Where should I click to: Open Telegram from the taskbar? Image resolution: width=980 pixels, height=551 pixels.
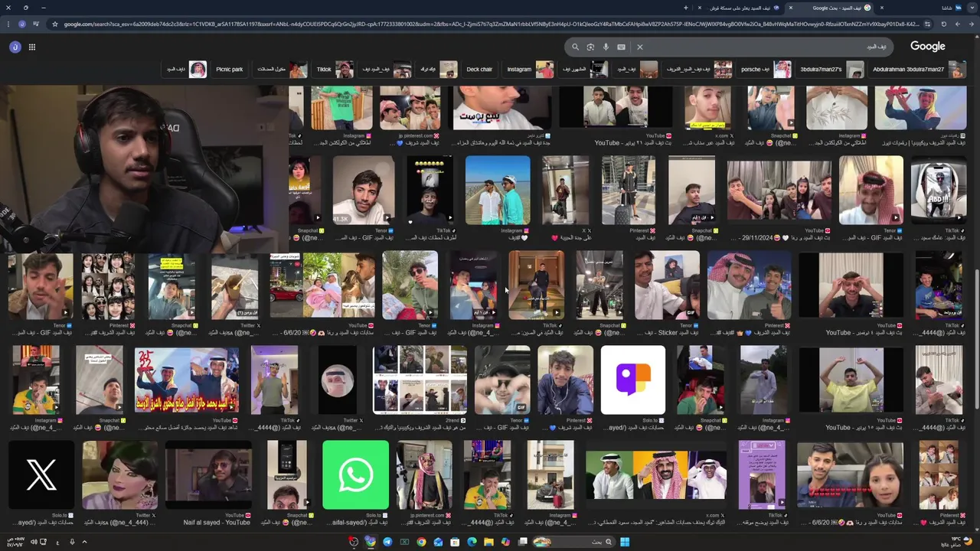pos(387,542)
